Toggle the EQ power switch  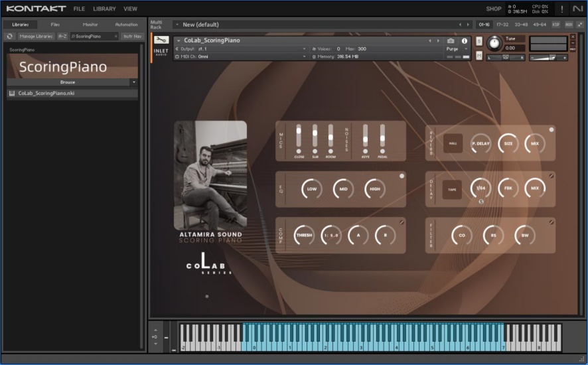point(402,177)
